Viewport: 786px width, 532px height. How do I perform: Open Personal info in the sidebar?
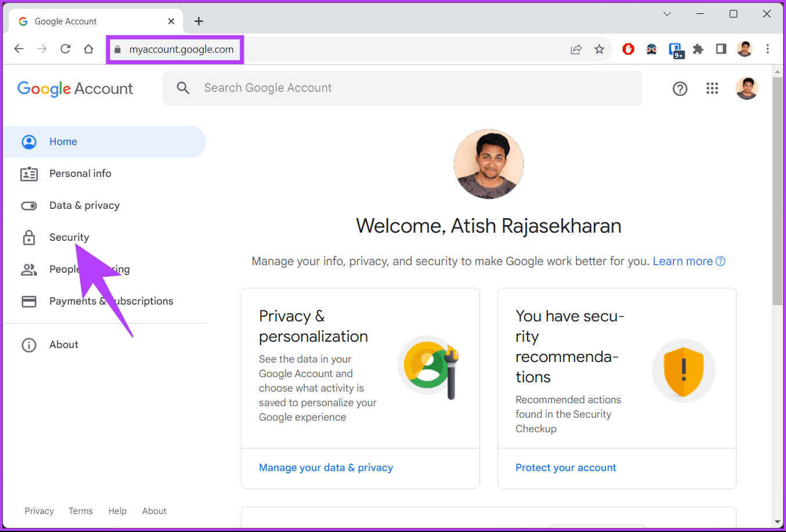(x=104, y=173)
